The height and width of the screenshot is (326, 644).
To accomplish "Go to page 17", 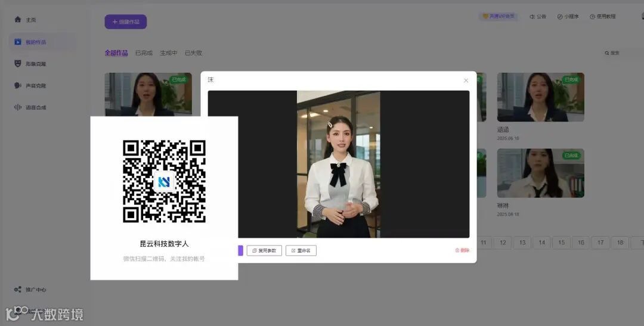I will [600, 243].
